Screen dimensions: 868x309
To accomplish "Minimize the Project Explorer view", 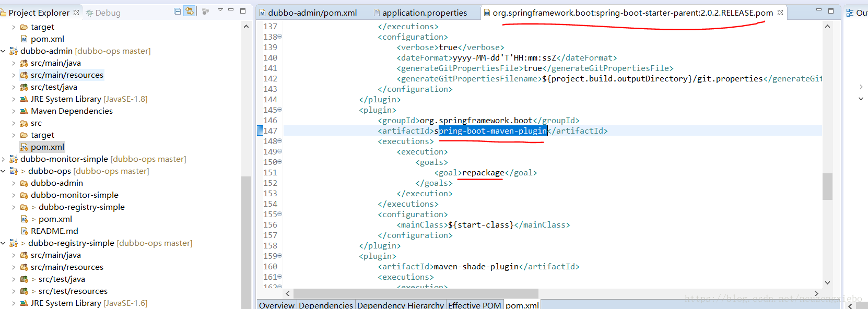I will pyautogui.click(x=231, y=10).
